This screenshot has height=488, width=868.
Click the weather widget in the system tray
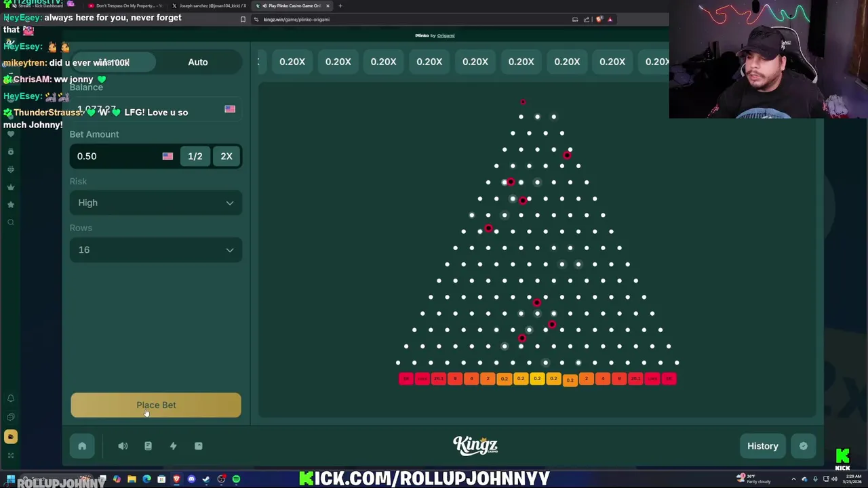coord(755,479)
